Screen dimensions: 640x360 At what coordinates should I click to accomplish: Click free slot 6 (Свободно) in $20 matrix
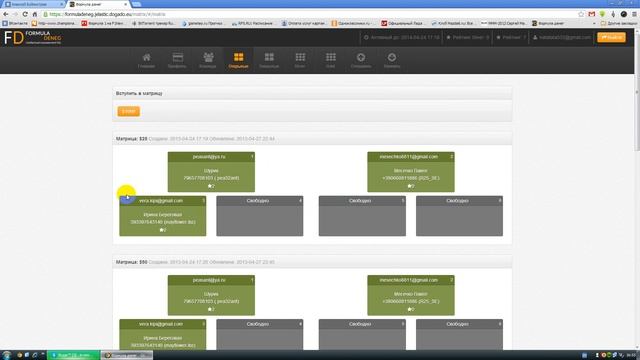point(459,216)
